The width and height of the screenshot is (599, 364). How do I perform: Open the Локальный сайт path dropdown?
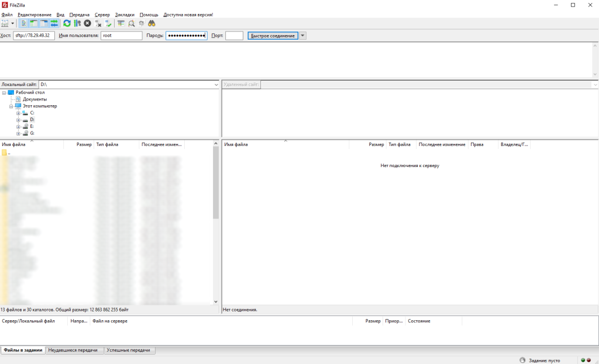click(x=216, y=85)
